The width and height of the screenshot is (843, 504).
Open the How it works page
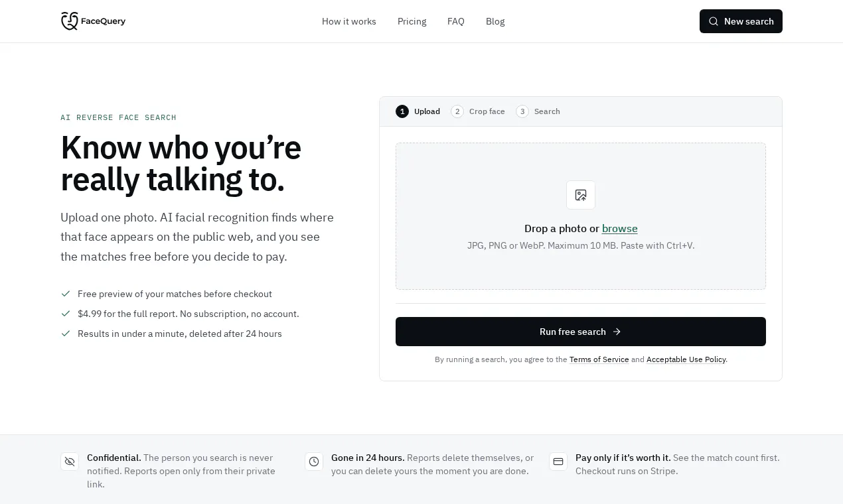tap(349, 21)
